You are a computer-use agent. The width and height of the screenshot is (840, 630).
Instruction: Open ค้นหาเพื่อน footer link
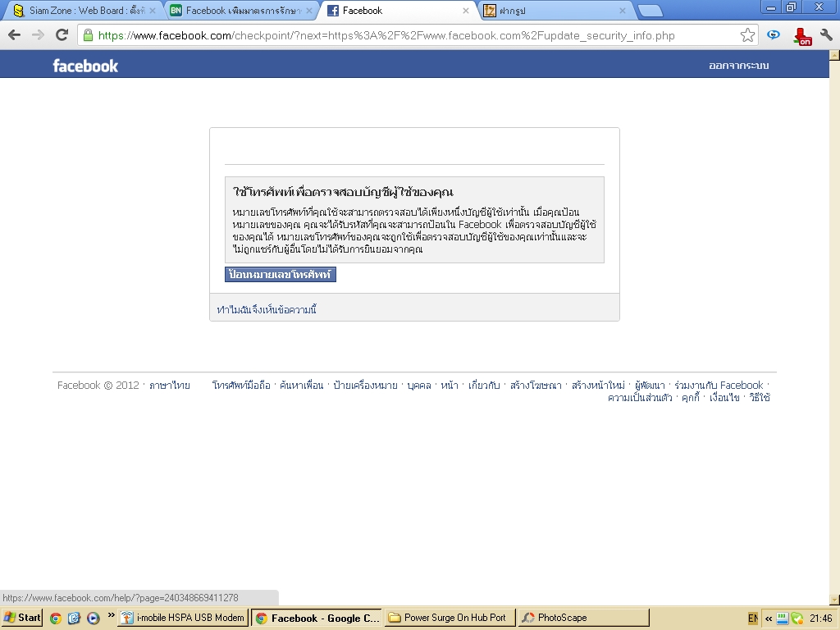click(302, 386)
